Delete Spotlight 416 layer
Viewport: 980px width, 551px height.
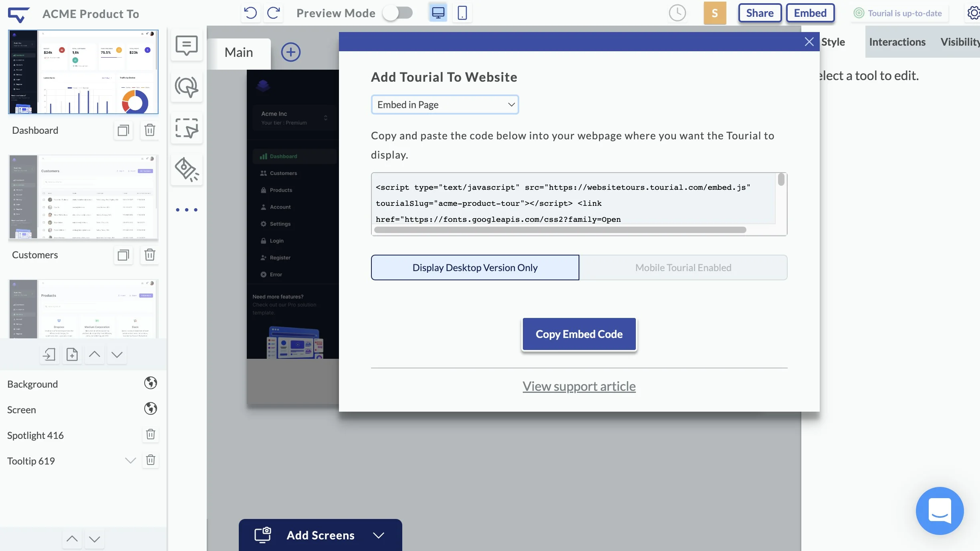[x=151, y=434]
